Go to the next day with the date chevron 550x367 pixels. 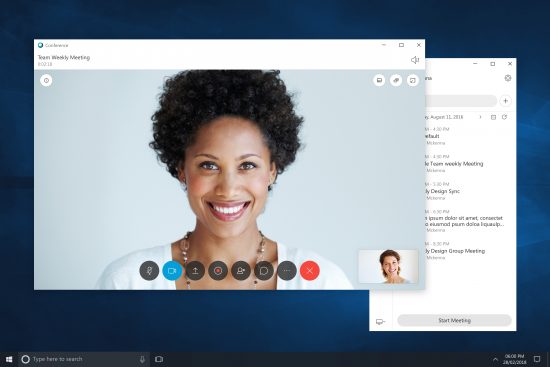[480, 117]
